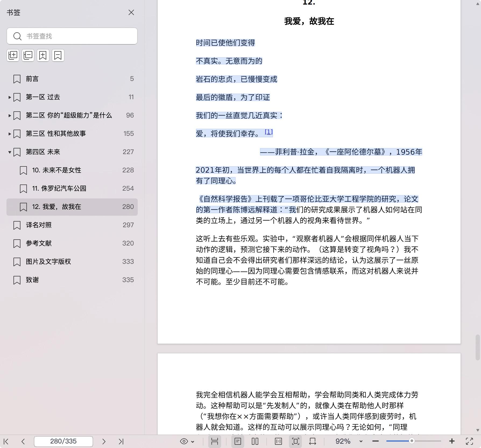This screenshot has height=448, width=481.
Task: Click the scroll up arrow
Action: [478, 3]
